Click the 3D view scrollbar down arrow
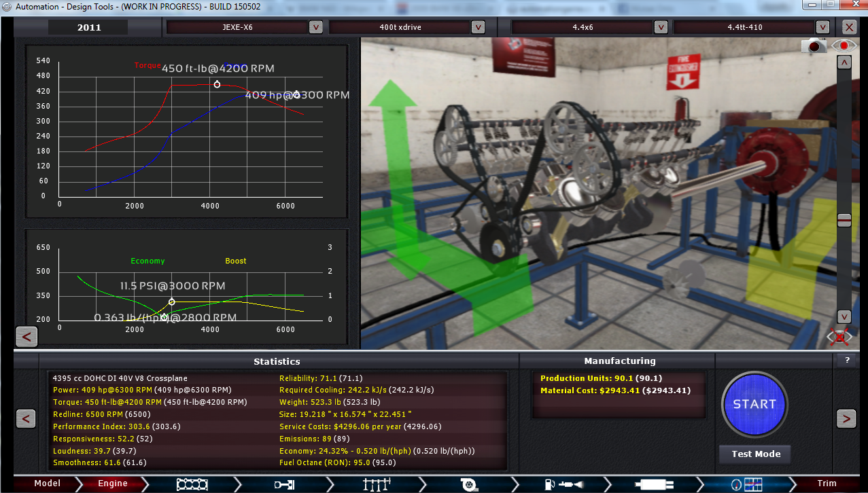The height and width of the screenshot is (493, 868). (x=844, y=316)
